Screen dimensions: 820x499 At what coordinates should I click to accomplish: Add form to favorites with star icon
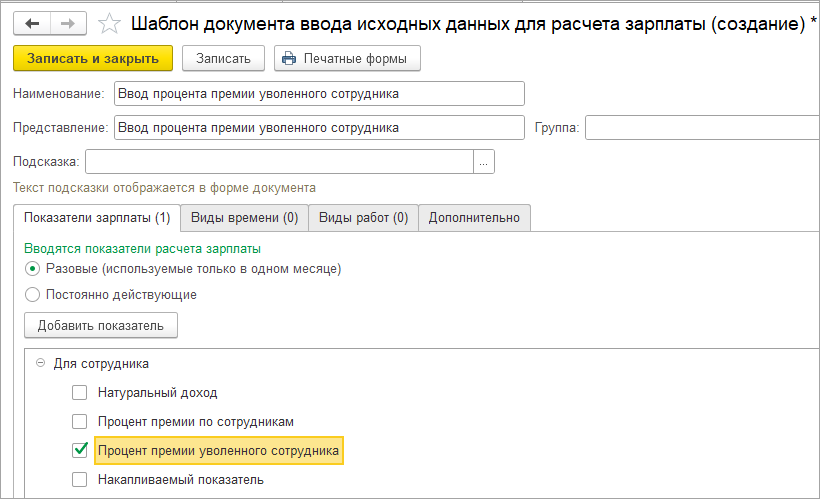coord(111,22)
